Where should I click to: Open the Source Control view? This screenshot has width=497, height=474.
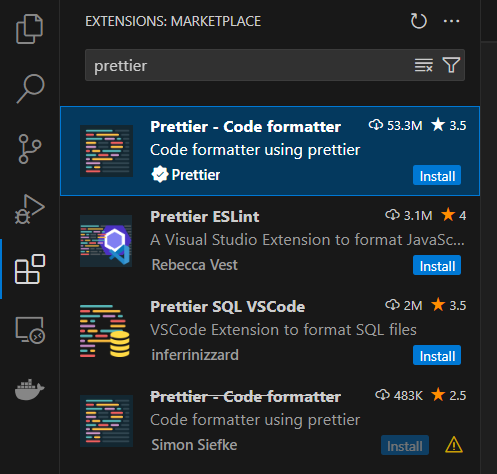tap(30, 149)
